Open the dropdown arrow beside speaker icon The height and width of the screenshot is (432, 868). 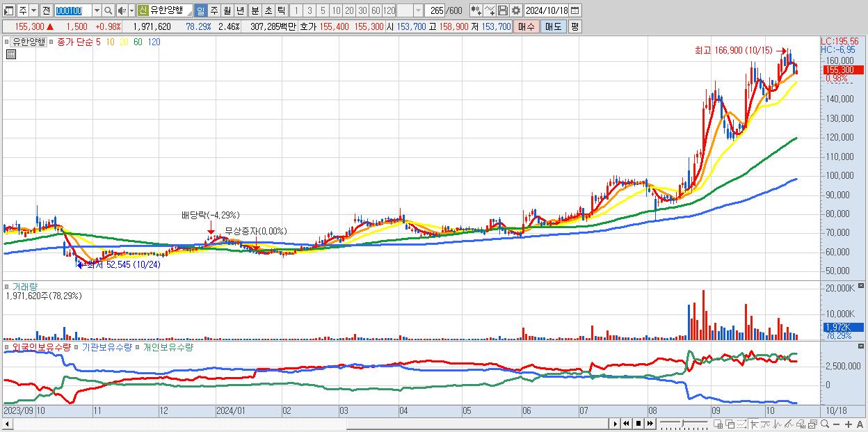131,10
